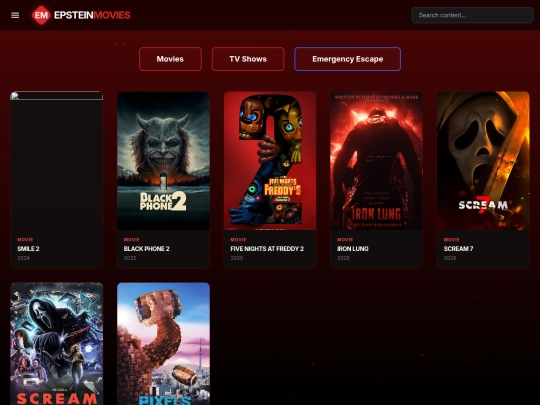Open the hamburger menu icon

click(15, 15)
